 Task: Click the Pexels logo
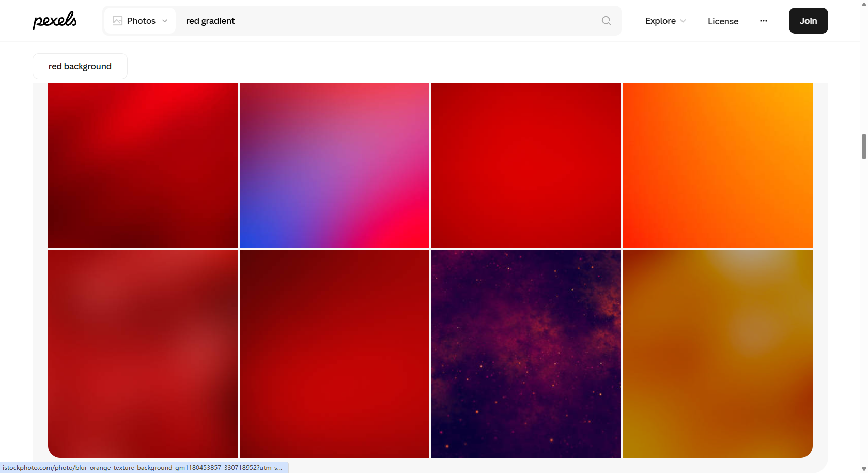(x=54, y=21)
